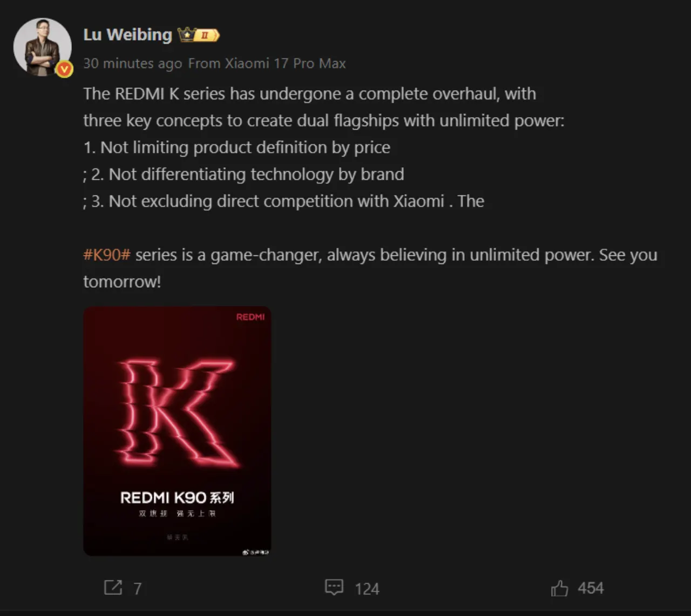691x616 pixels.
Task: Open comments via speech bubble icon
Action: click(x=334, y=587)
